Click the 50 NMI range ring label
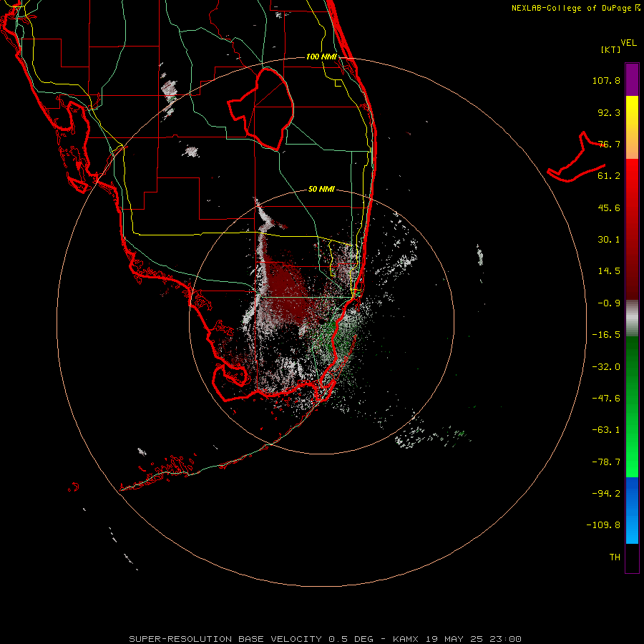 [x=321, y=190]
